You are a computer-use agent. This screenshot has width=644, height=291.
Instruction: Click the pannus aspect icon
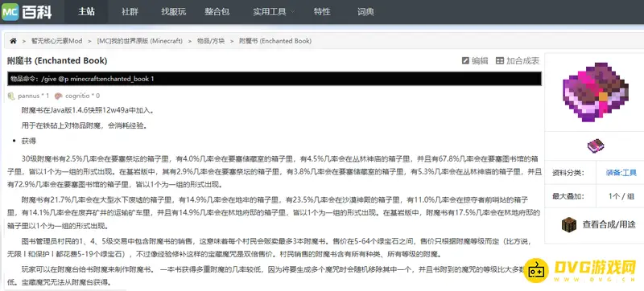(x=11, y=96)
